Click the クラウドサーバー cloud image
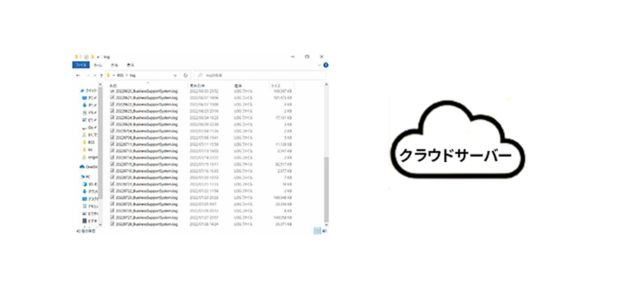The height and width of the screenshot is (281, 644). click(x=457, y=140)
